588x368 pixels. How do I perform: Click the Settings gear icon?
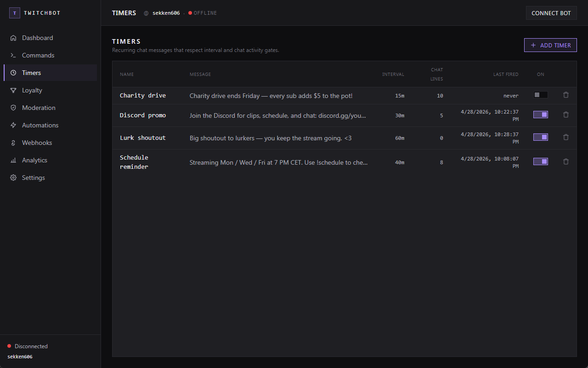click(x=13, y=178)
